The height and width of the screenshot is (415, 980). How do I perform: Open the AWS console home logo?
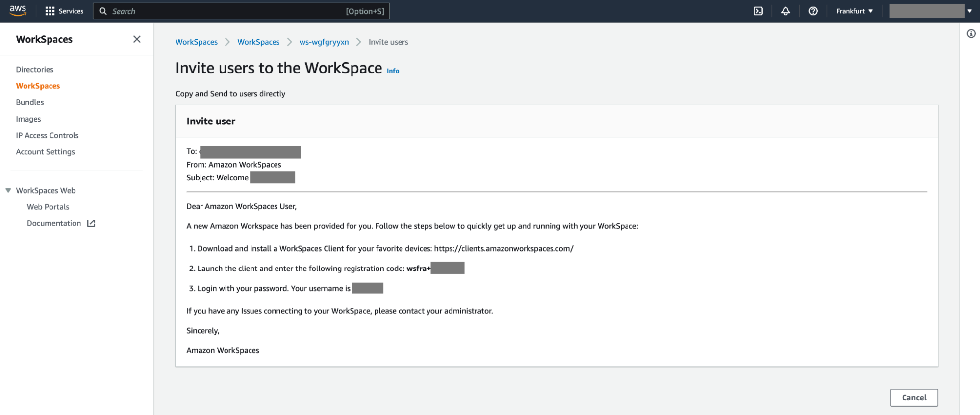[x=18, y=11]
